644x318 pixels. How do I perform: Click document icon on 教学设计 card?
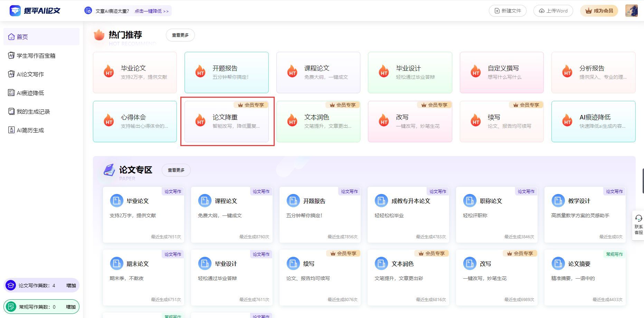558,201
